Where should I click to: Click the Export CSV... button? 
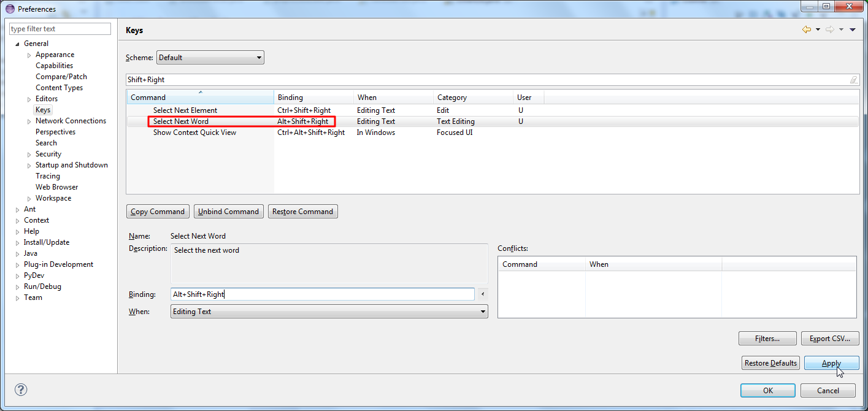coord(830,339)
